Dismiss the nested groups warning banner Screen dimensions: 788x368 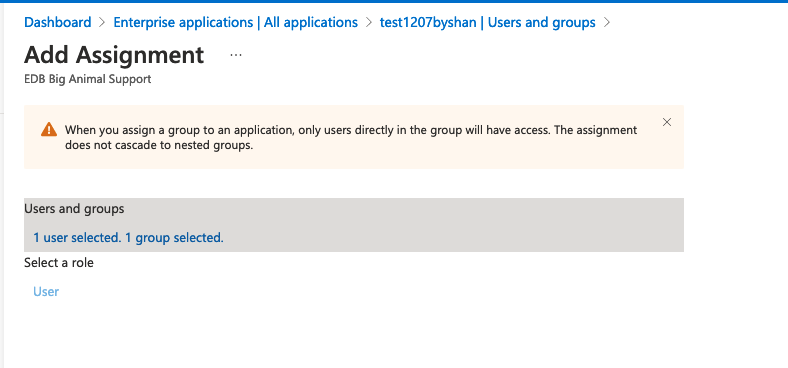pos(667,122)
